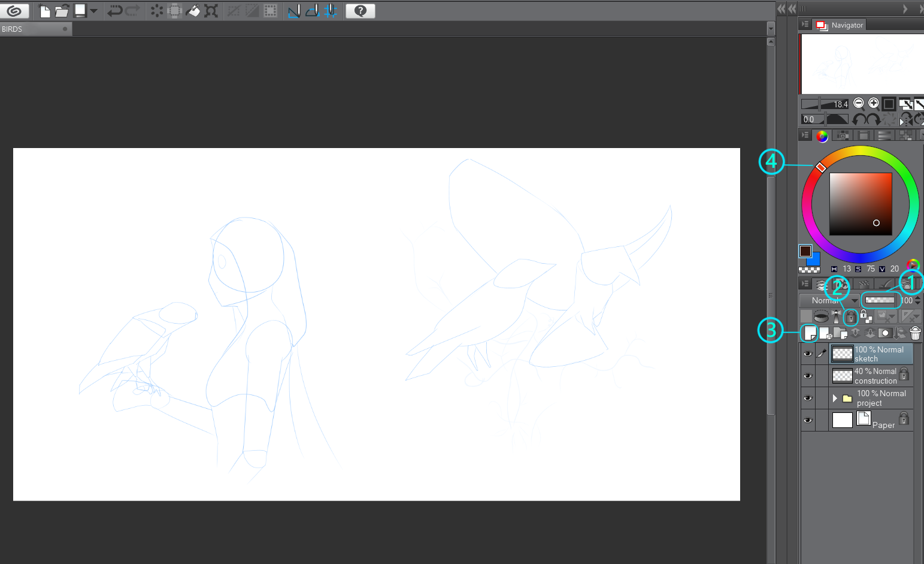Create a new canvas file
This screenshot has width=924, height=564.
[x=45, y=11]
